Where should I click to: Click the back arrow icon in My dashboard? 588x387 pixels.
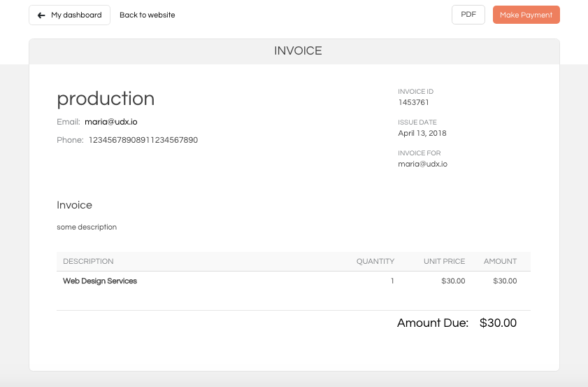(x=41, y=15)
